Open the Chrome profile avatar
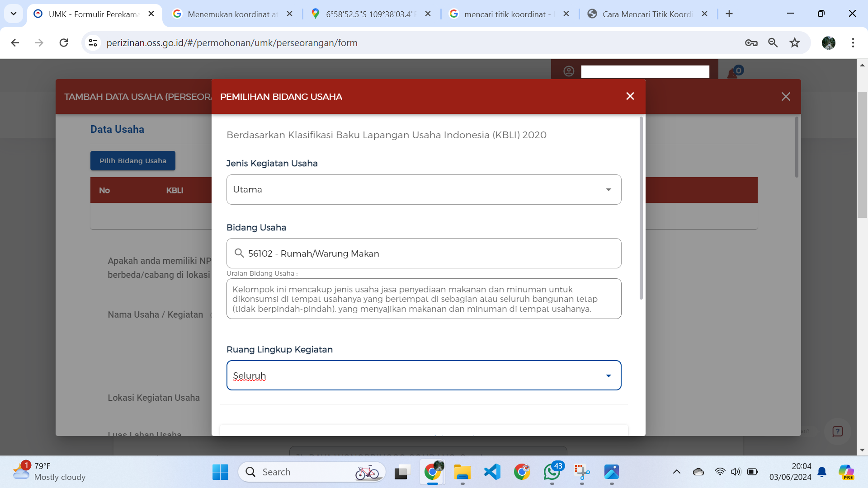The height and width of the screenshot is (488, 868). pyautogui.click(x=828, y=42)
